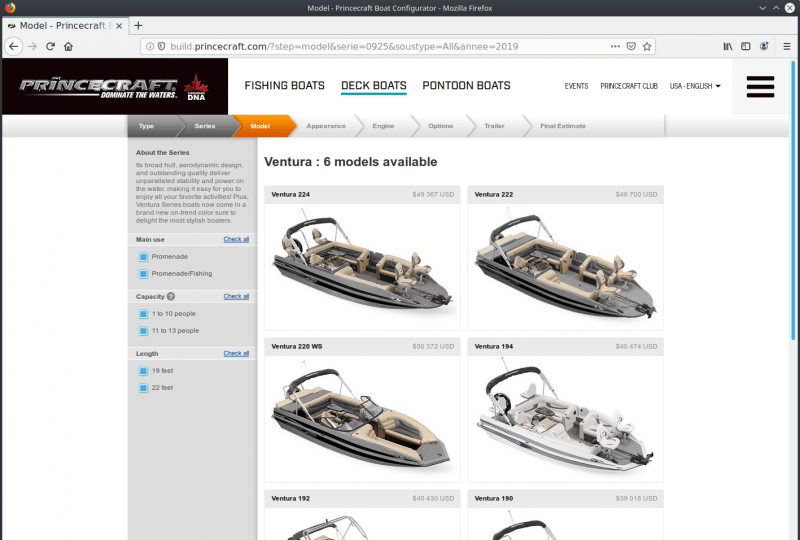Screen dimensions: 800x540
Task: Jump to the Options step
Action: [x=440, y=126]
